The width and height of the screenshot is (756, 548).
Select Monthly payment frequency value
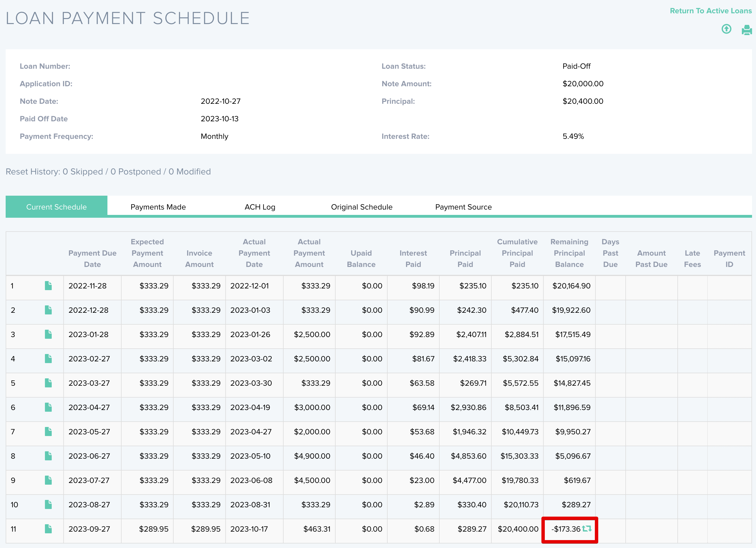click(x=214, y=136)
